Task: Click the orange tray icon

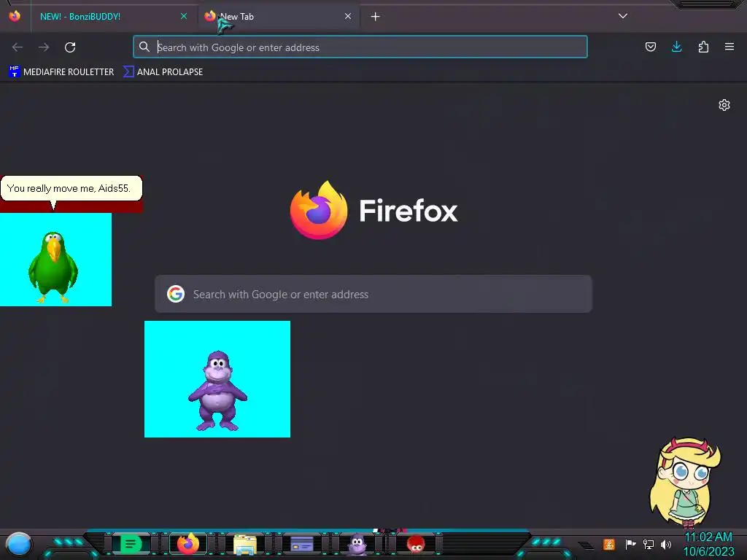Action: (609, 544)
